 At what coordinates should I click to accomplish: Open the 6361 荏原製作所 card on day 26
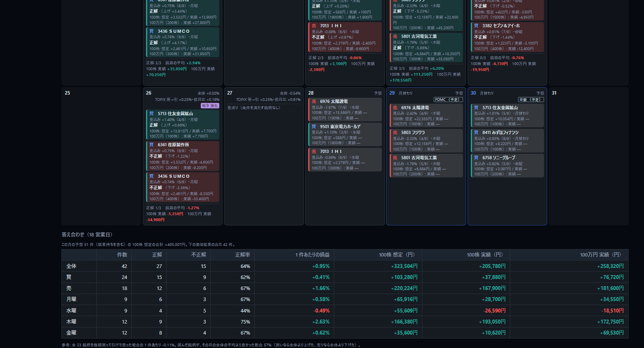183,156
